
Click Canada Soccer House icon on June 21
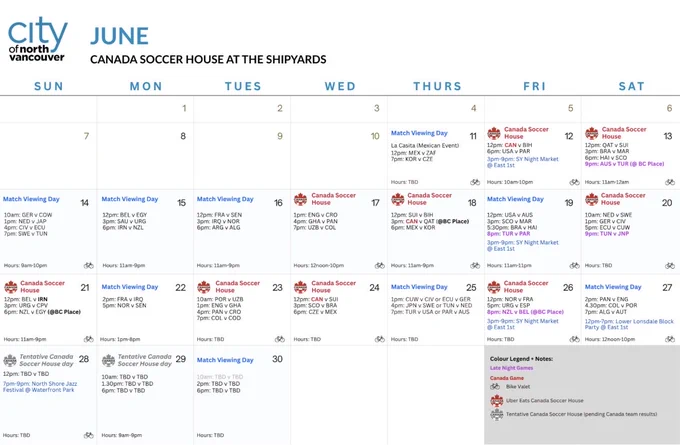[x=10, y=287]
